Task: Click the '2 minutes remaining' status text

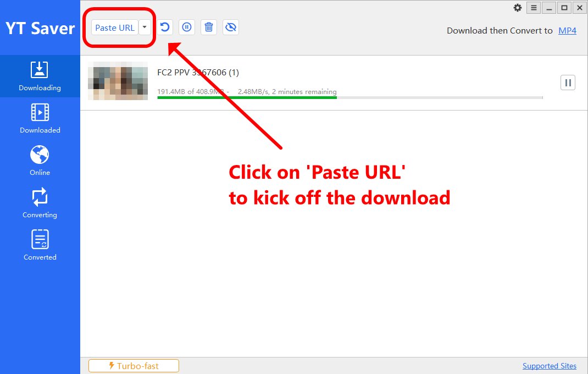Action: tap(304, 92)
